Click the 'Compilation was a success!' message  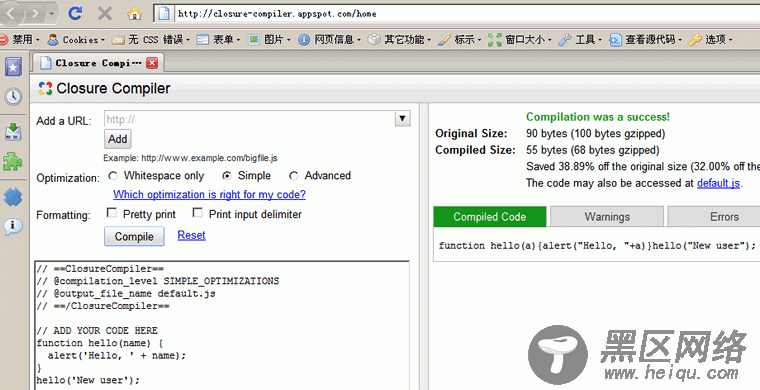[598, 117]
